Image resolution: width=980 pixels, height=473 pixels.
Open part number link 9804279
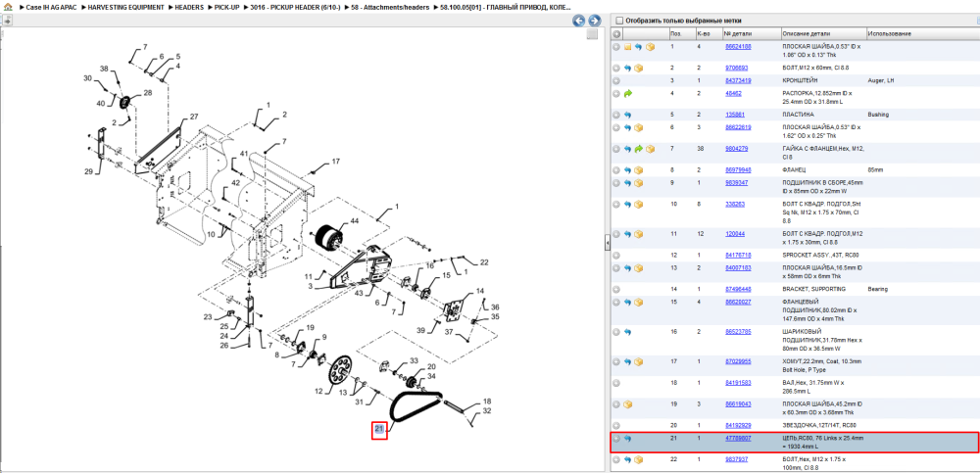(x=736, y=149)
